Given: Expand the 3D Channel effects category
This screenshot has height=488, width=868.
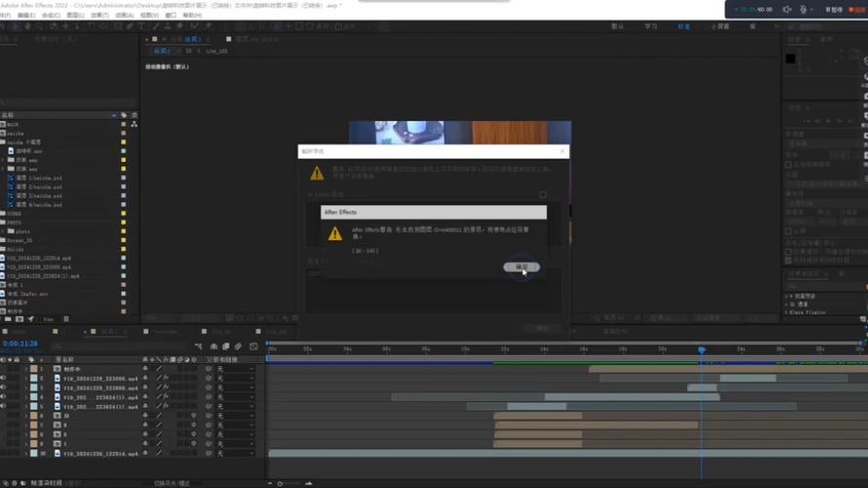Looking at the screenshot, I should pos(787,305).
